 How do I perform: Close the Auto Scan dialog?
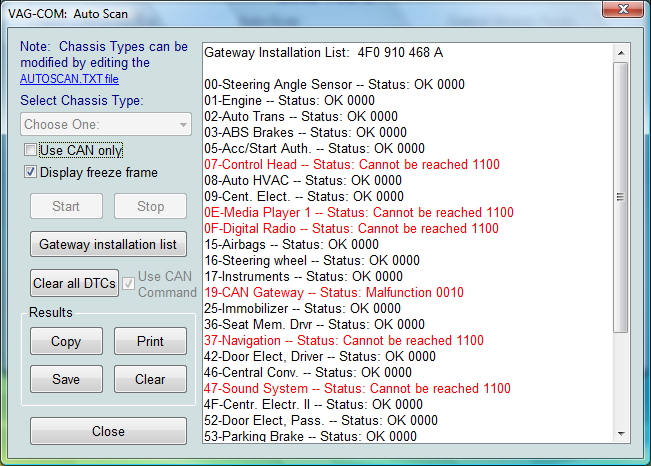[108, 431]
